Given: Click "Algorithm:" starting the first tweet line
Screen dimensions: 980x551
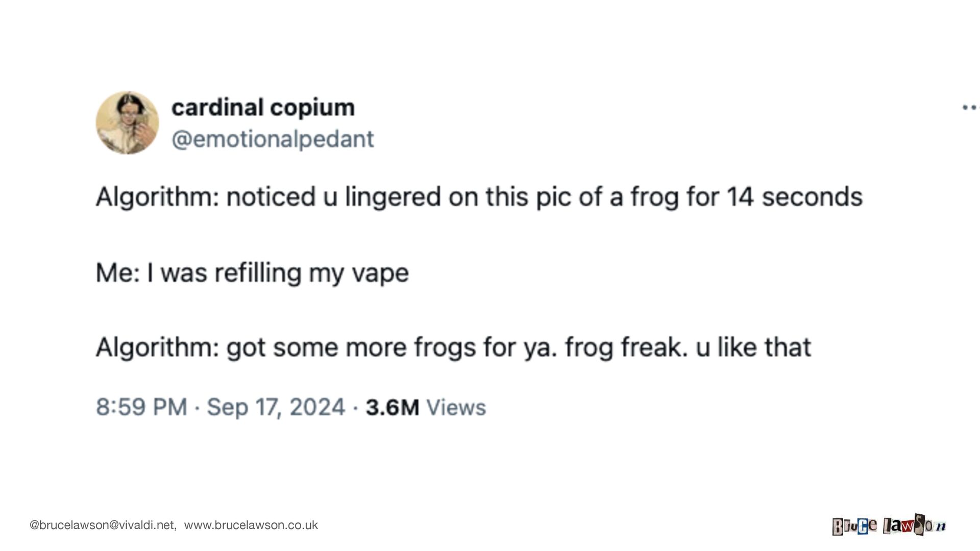Looking at the screenshot, I should coord(157,197).
